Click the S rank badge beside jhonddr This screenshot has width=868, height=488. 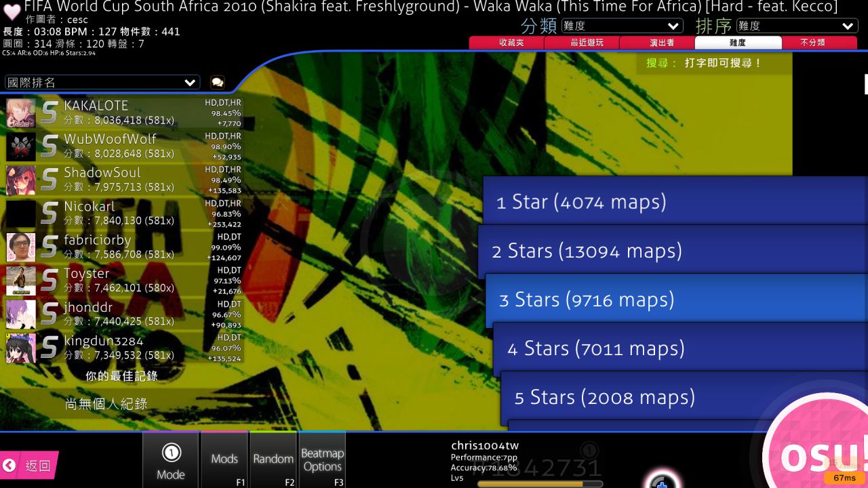pyautogui.click(x=50, y=314)
